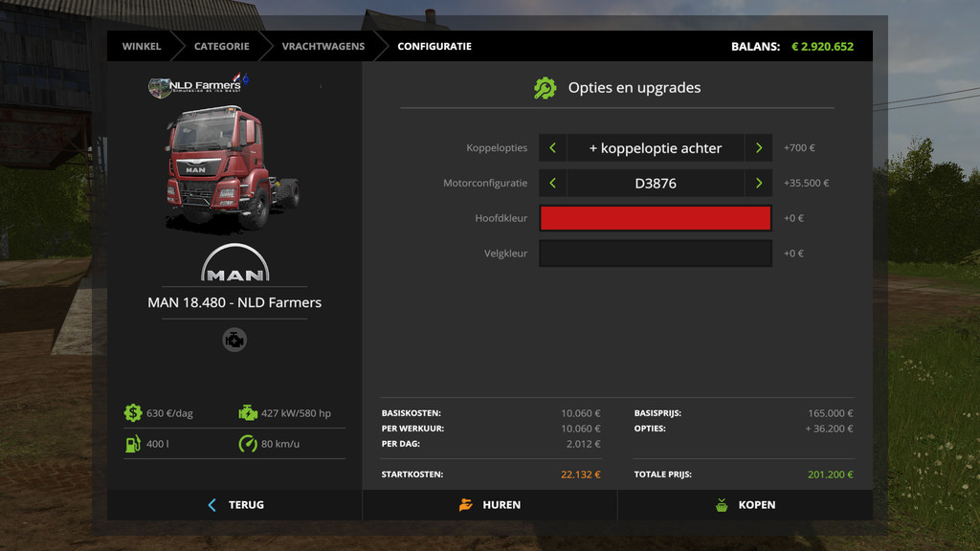Open the dark Velgkleur color swatch

[656, 253]
